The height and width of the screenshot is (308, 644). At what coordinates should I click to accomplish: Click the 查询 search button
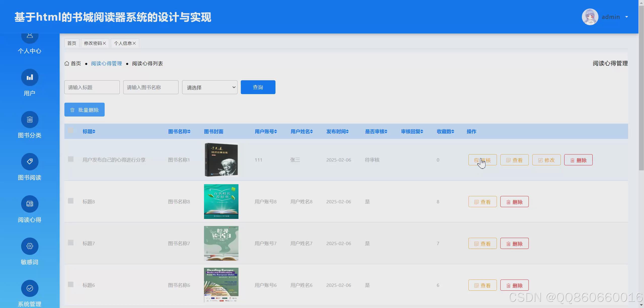pos(258,87)
